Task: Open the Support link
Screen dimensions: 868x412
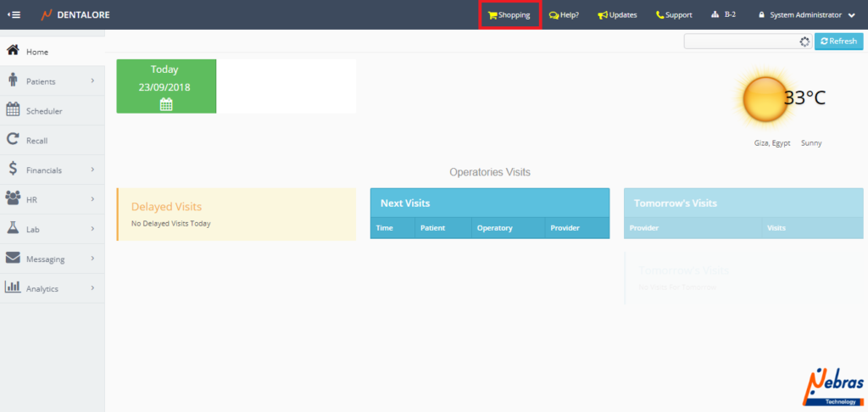Action: 674,14
